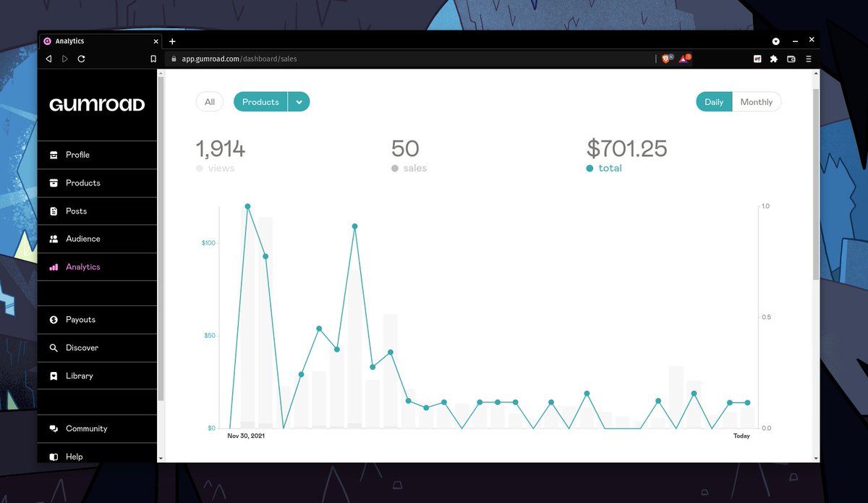Open Posts in the sidebar
Viewport: 868px width, 503px height.
tap(97, 211)
